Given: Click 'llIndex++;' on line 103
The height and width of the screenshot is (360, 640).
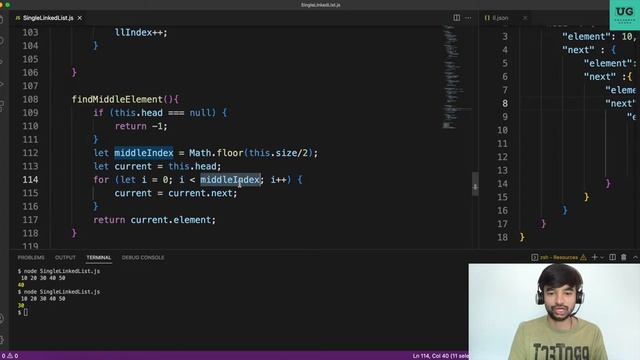Looking at the screenshot, I should coord(141,32).
